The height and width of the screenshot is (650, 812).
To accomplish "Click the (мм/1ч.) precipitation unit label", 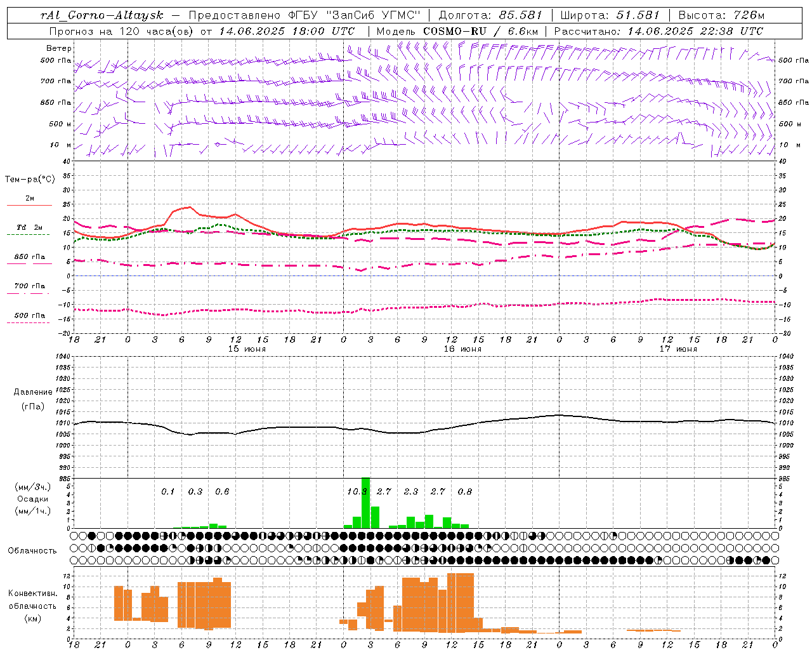I will click(32, 511).
